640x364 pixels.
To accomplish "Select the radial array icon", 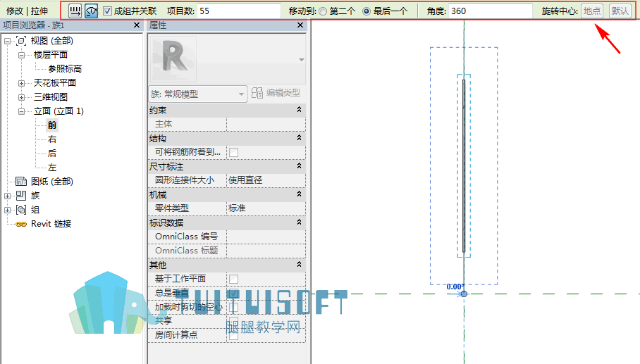I will [92, 11].
